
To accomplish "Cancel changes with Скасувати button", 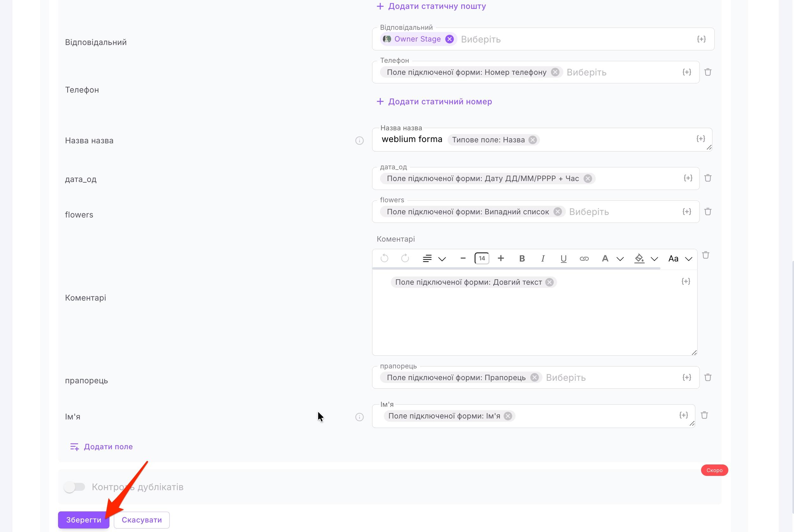I will click(141, 520).
